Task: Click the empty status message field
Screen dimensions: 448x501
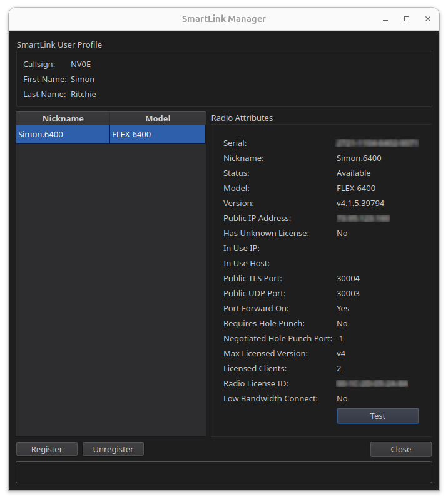Action: tap(224, 472)
